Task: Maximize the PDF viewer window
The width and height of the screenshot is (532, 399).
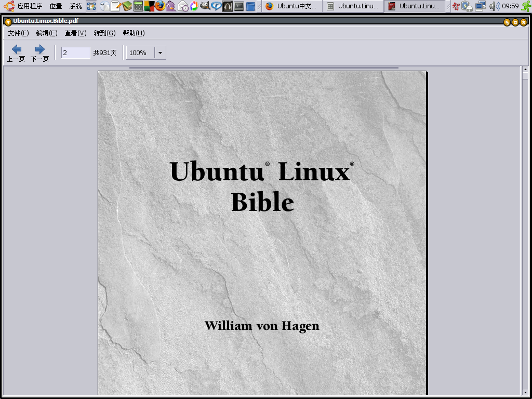Action: pyautogui.click(x=515, y=22)
